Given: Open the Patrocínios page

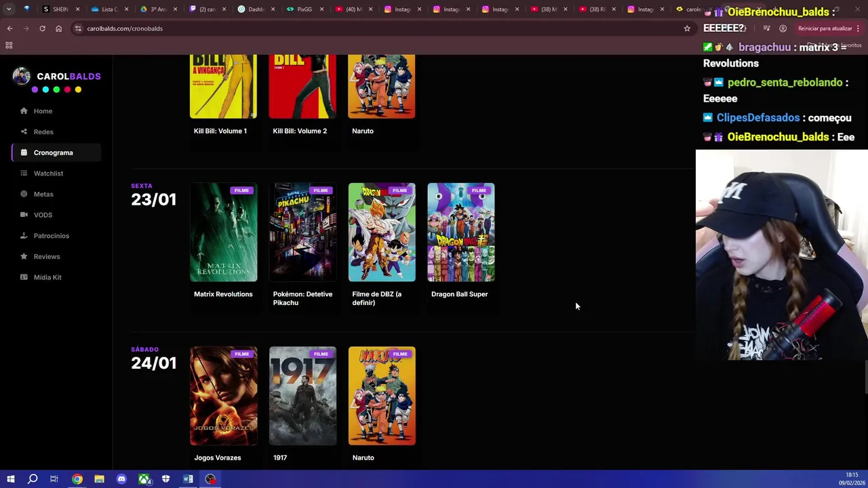Looking at the screenshot, I should click(52, 236).
